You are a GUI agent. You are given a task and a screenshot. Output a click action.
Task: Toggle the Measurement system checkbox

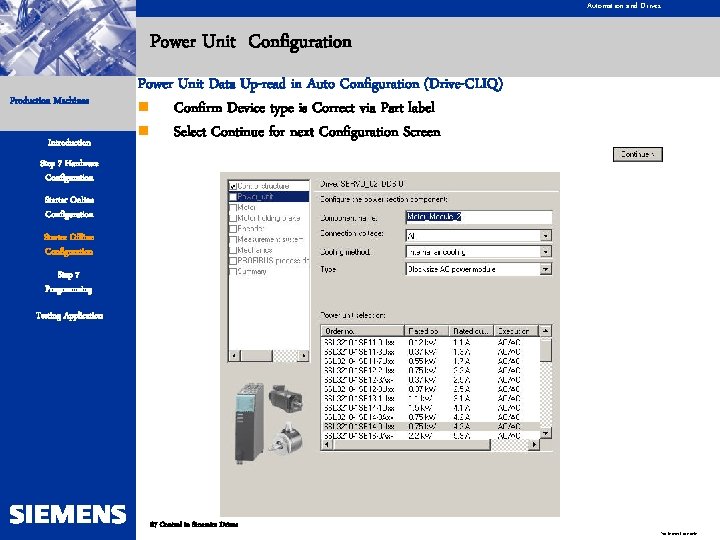233,239
